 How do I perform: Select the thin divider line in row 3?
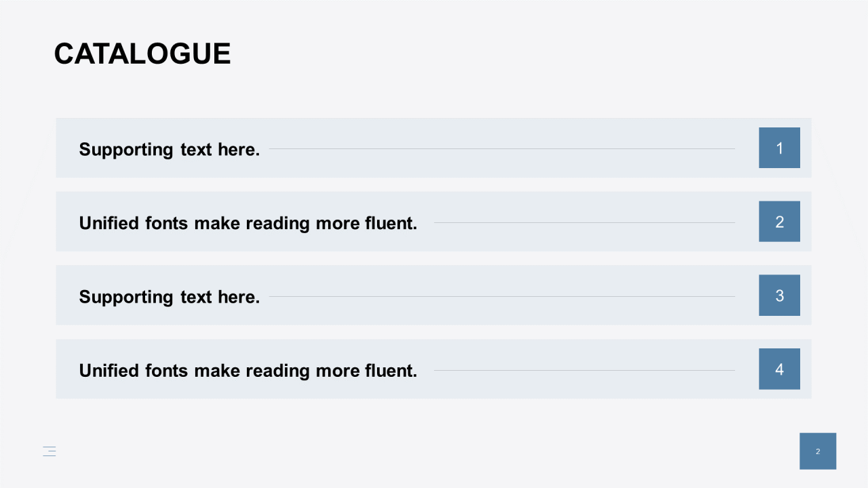click(502, 296)
